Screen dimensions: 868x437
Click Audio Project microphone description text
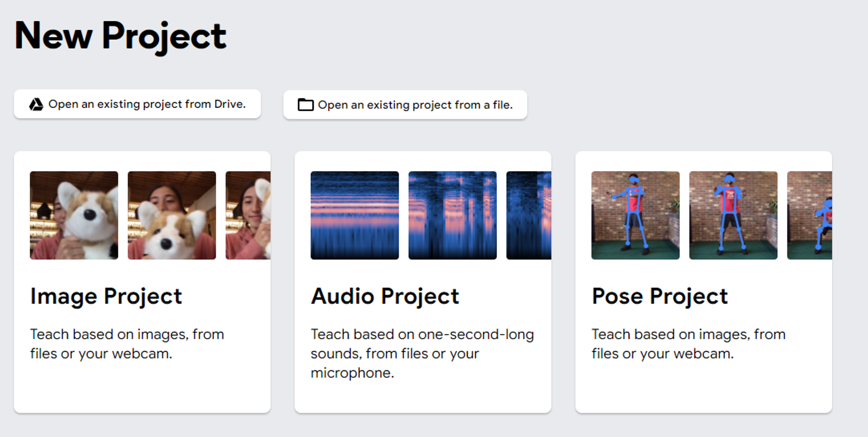pos(422,354)
